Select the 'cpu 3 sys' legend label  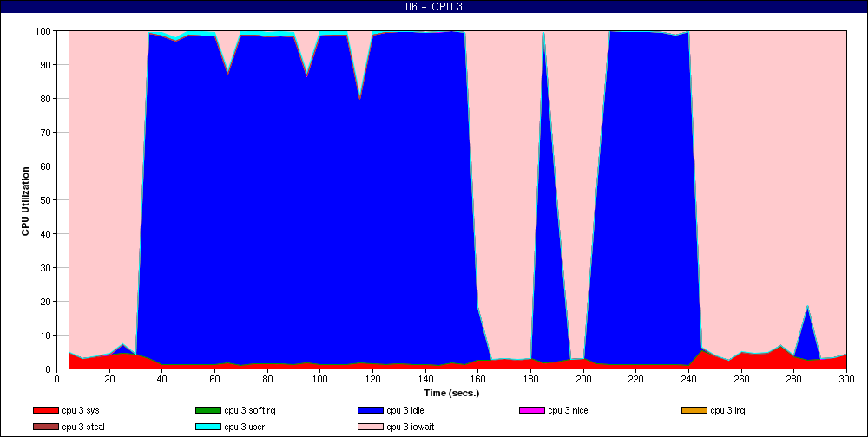pyautogui.click(x=81, y=410)
